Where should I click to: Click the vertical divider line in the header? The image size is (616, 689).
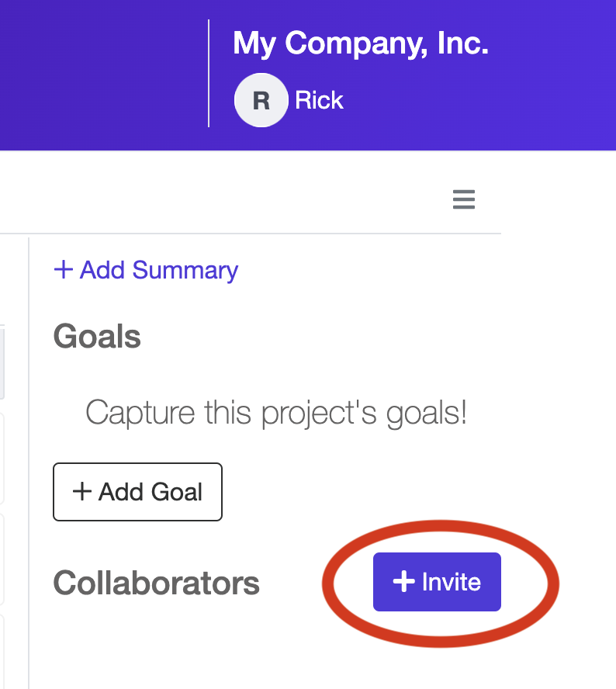[208, 74]
